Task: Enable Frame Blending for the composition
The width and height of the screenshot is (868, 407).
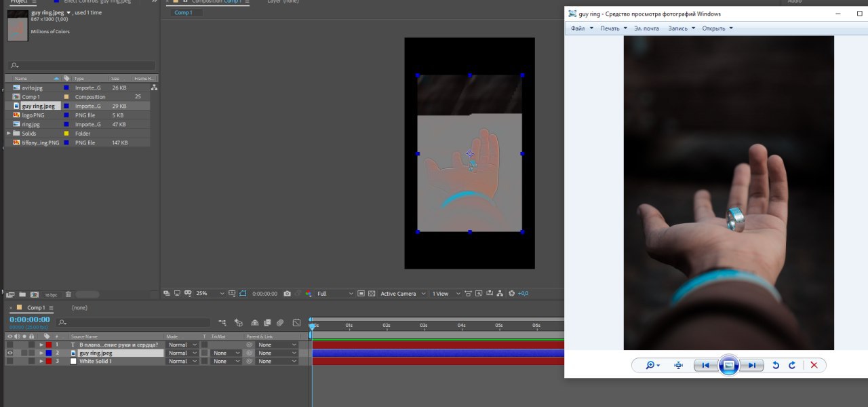Action: (x=267, y=323)
